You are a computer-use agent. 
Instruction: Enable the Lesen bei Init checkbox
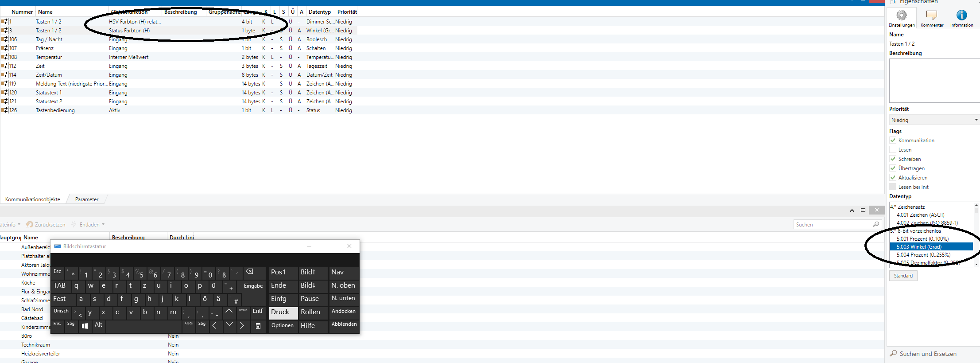point(893,187)
